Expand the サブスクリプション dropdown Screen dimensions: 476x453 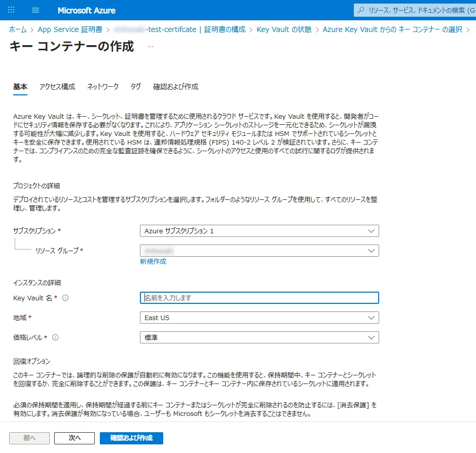pos(259,231)
